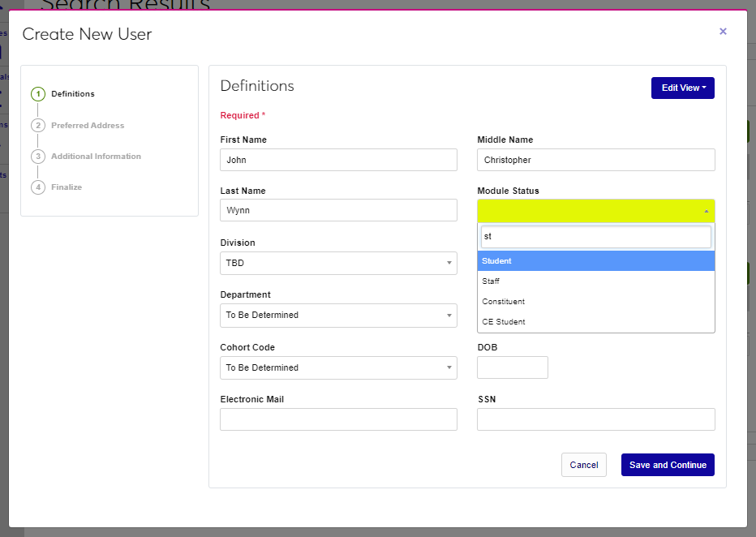Click step 2 Preferred Address circle icon

38,126
